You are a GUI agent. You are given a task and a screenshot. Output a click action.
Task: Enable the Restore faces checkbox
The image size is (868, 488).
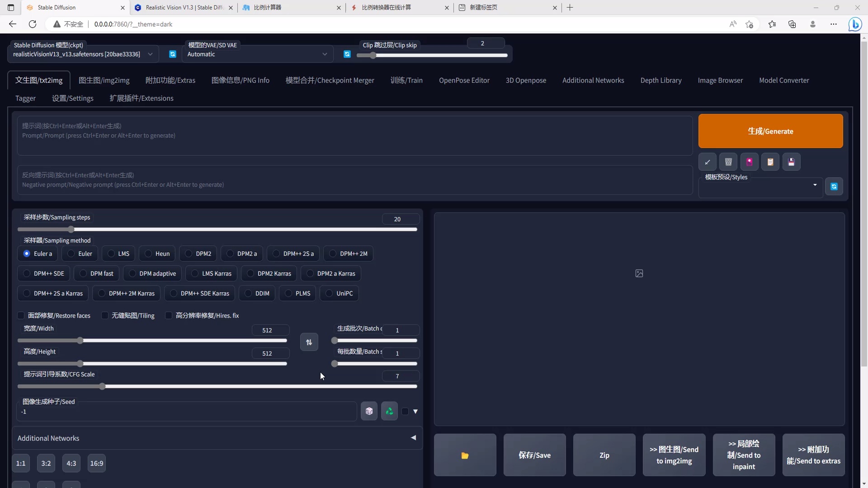point(21,315)
